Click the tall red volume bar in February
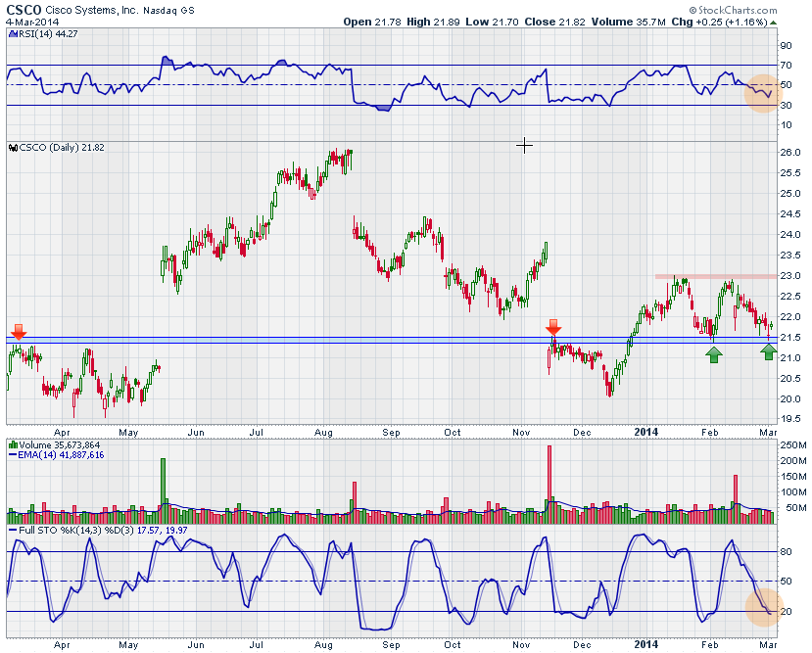Screen dimensions: 812x653 pyautogui.click(x=736, y=499)
